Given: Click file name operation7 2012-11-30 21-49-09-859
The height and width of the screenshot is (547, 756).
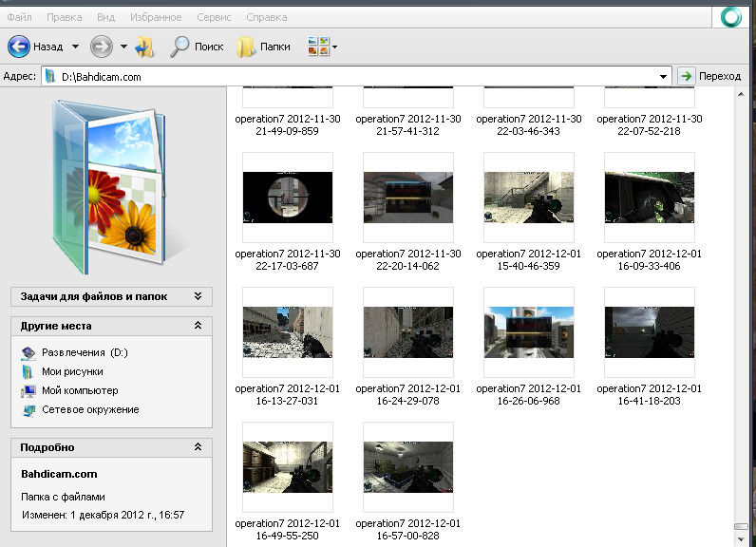Looking at the screenshot, I should [288, 124].
